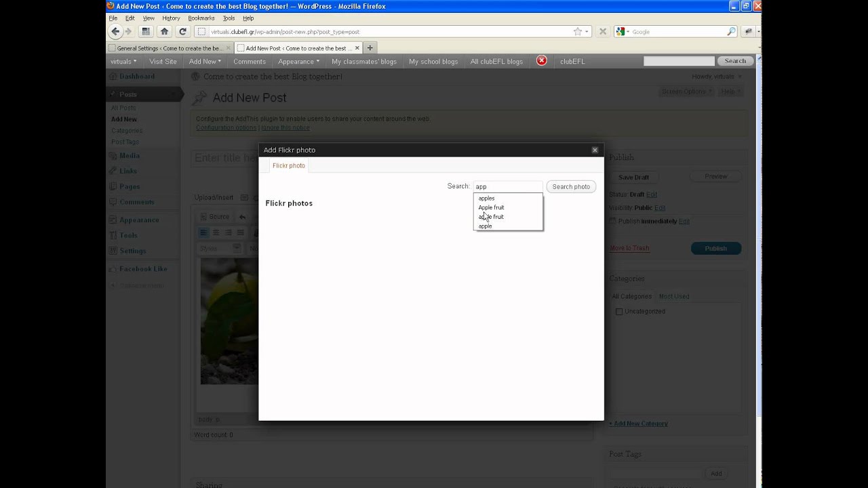The image size is (868, 488).
Task: Open the tab groups panorama icon
Action: tap(146, 31)
